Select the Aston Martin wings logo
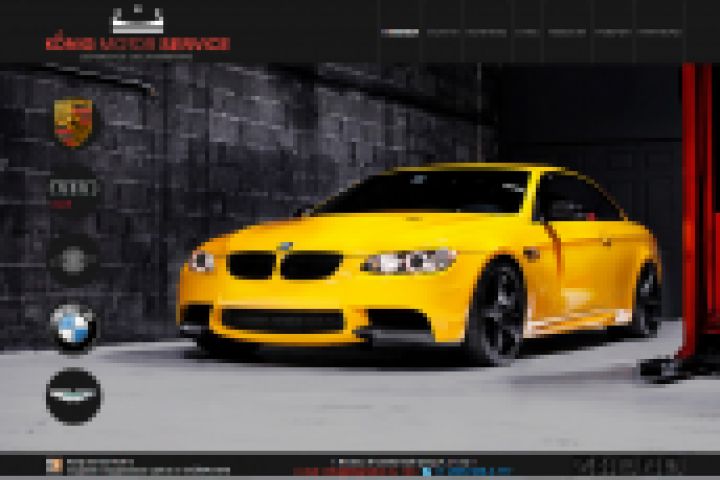 [x=73, y=396]
